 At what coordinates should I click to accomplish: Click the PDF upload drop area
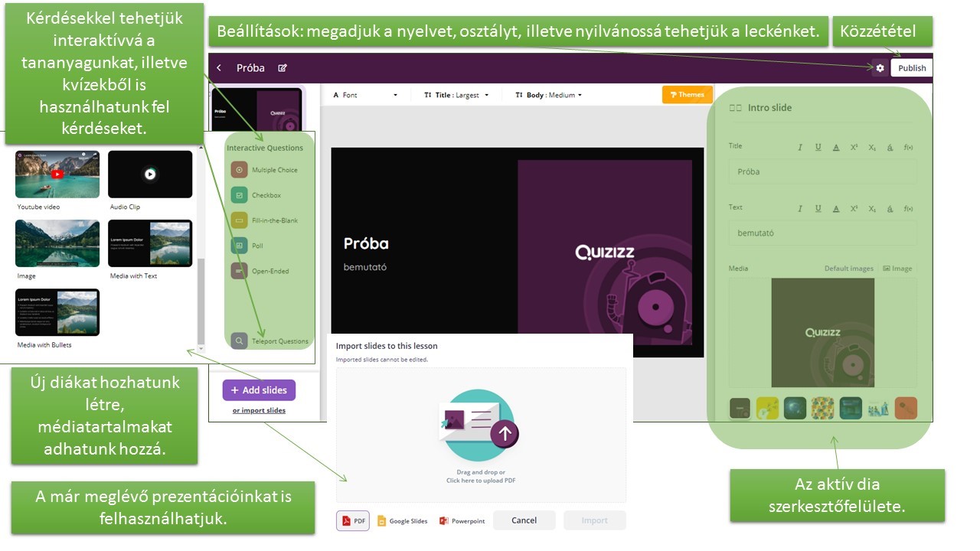click(481, 435)
